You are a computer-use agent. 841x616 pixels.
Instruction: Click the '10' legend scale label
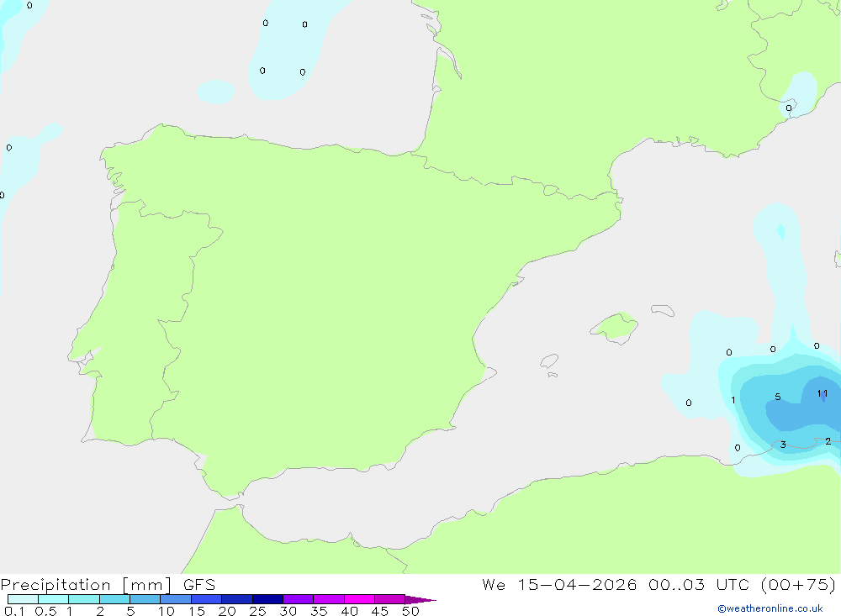[167, 611]
